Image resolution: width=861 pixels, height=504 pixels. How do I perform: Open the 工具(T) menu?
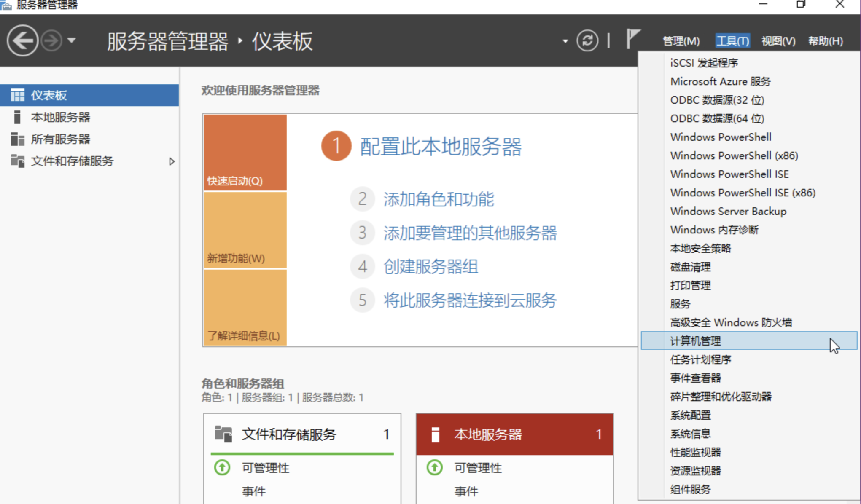(733, 41)
